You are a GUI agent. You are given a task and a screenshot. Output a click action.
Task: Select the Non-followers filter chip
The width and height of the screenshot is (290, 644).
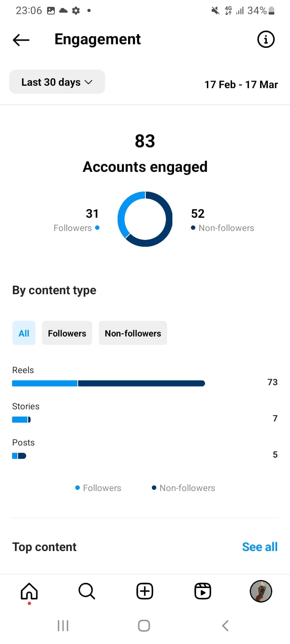coord(133,333)
